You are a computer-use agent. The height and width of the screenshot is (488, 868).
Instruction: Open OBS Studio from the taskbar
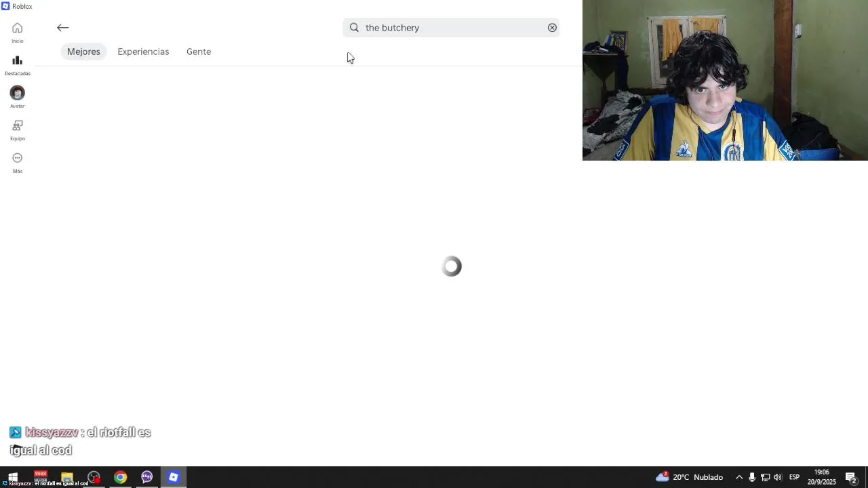94,477
